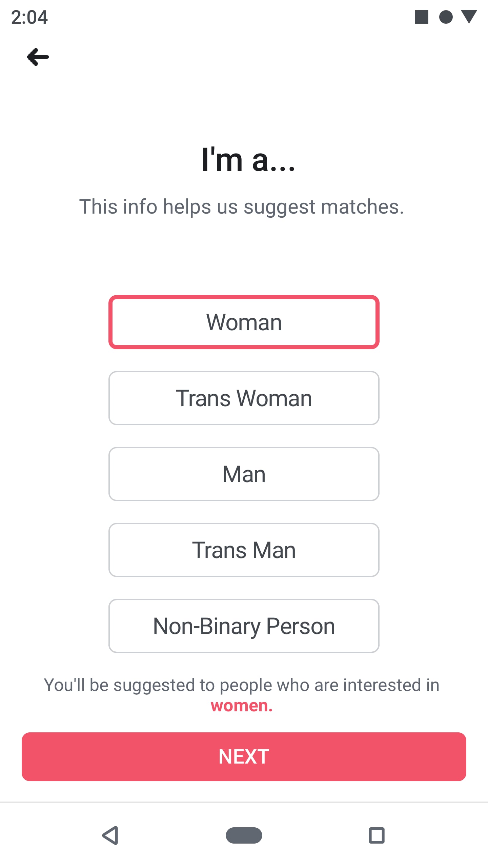488x868 pixels.
Task: Tap the inverted triangle signal status icon
Action: [469, 17]
